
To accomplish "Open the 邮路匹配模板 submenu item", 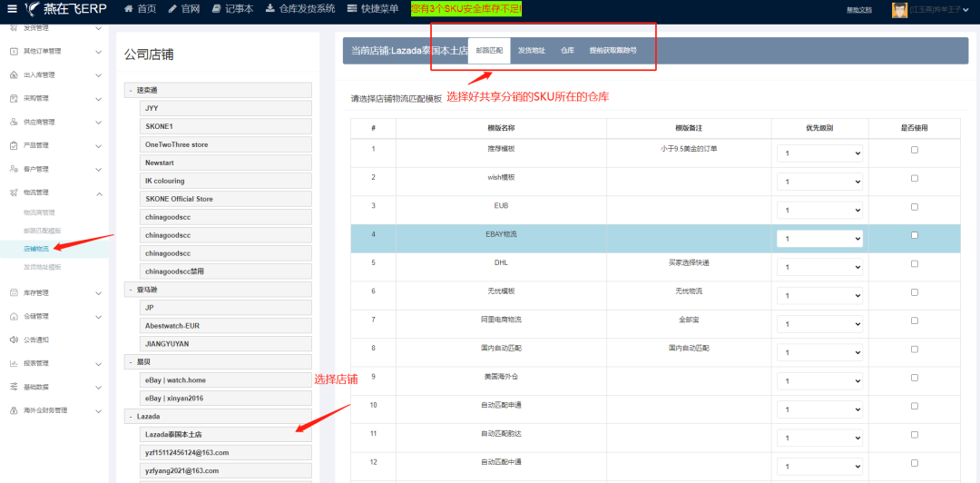I will [x=43, y=231].
